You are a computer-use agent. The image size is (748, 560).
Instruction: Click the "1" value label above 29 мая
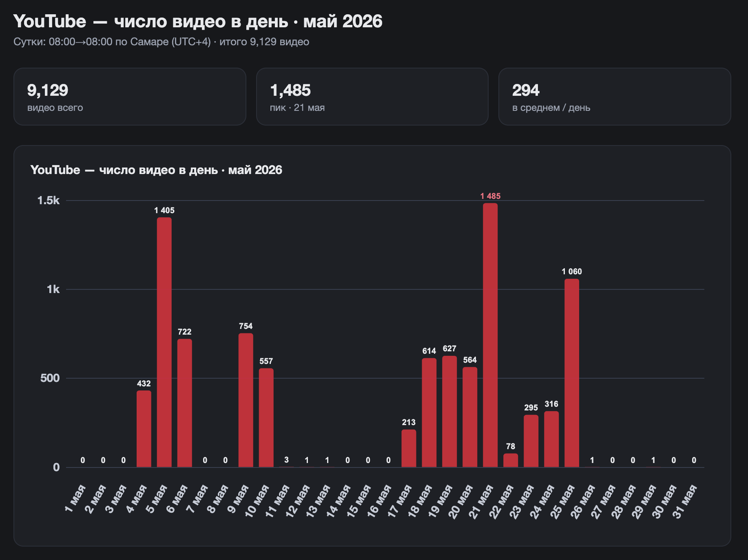(653, 460)
